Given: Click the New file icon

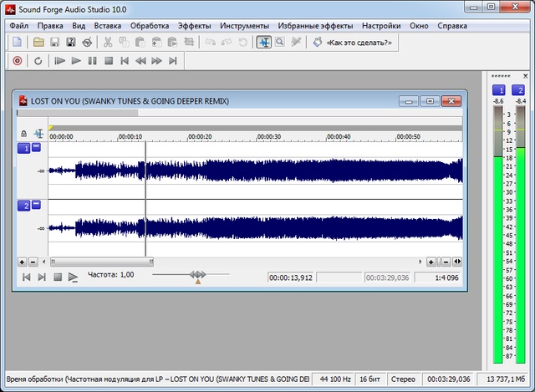Looking at the screenshot, I should [x=18, y=41].
